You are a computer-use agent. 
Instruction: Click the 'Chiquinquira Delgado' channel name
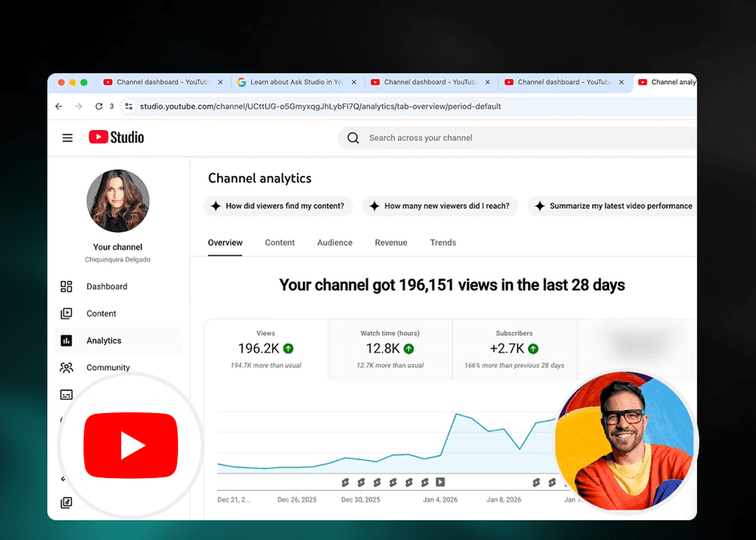coord(117,259)
